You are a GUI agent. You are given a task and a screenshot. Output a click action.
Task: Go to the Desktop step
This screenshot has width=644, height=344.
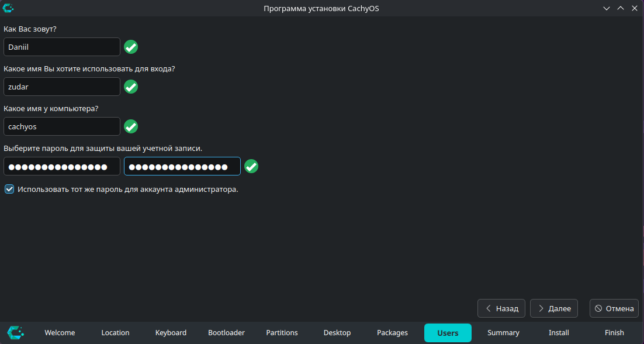[x=337, y=332]
